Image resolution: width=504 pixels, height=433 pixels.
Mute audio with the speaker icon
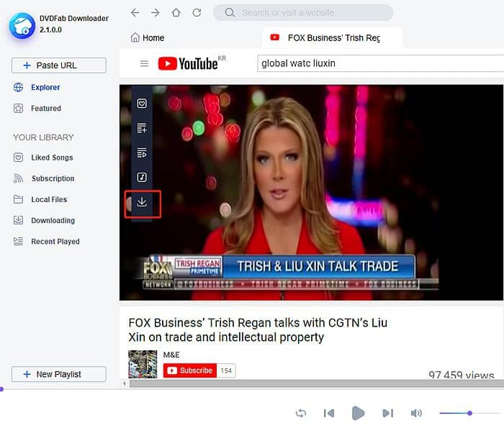[x=416, y=413]
